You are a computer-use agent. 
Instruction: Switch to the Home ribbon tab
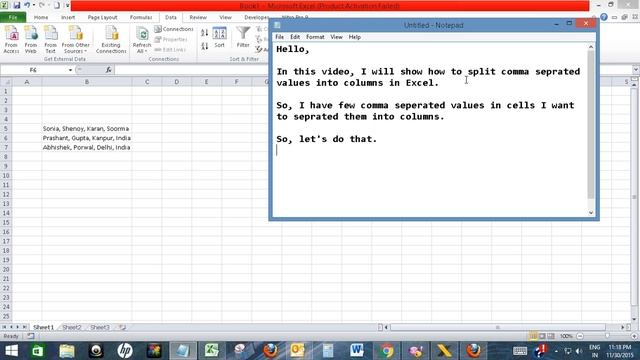(41, 17)
